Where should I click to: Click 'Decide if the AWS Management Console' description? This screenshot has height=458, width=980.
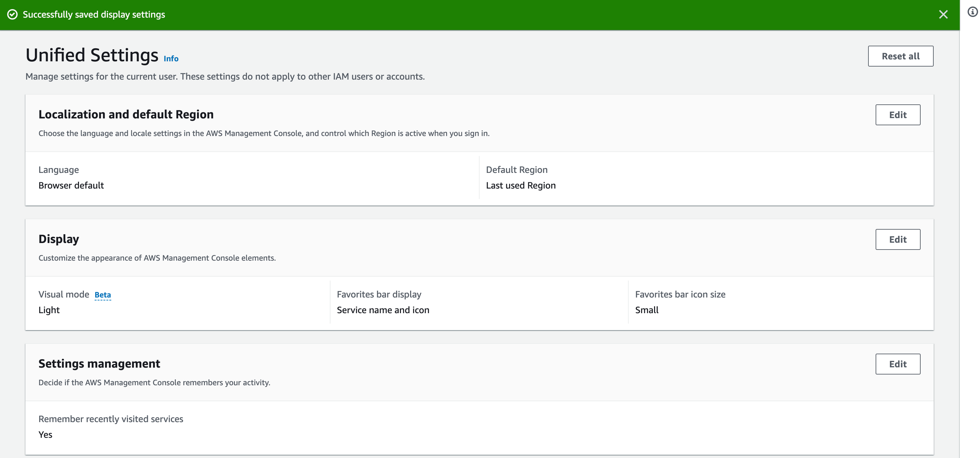pos(154,383)
